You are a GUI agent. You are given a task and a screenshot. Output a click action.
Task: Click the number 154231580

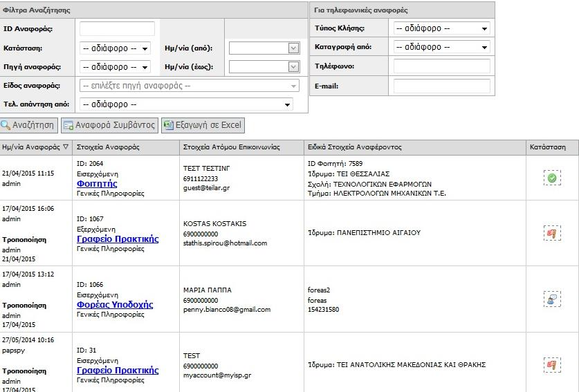coord(323,310)
